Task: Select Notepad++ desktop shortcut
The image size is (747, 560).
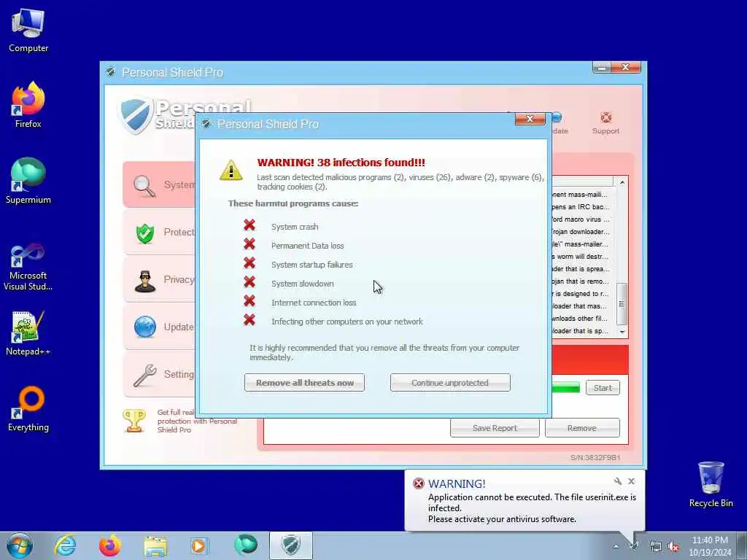Action: coord(28,333)
